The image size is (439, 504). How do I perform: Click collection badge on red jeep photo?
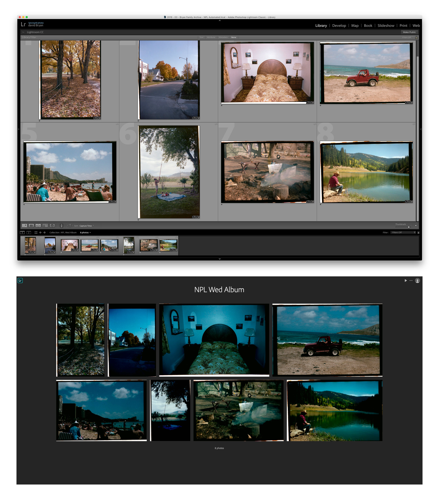[x=409, y=103]
